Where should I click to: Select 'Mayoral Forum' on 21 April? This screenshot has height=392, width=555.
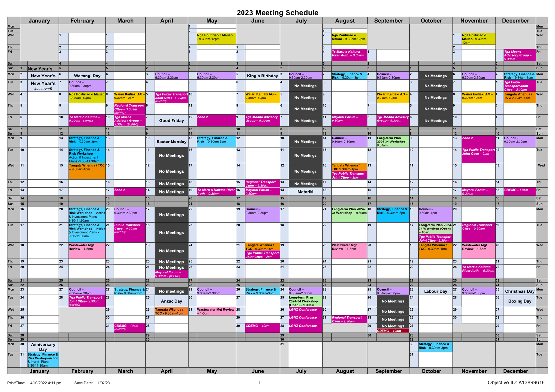(171, 274)
